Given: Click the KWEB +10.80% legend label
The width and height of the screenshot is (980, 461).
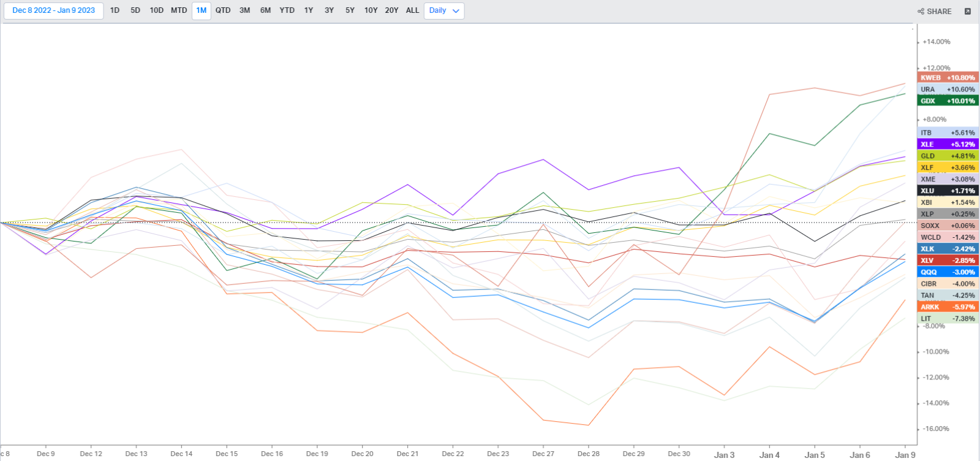Looking at the screenshot, I should [948, 78].
